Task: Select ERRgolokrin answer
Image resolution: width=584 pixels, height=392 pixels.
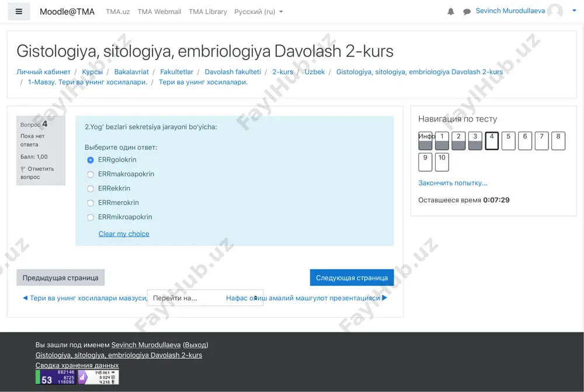Action: pos(91,160)
